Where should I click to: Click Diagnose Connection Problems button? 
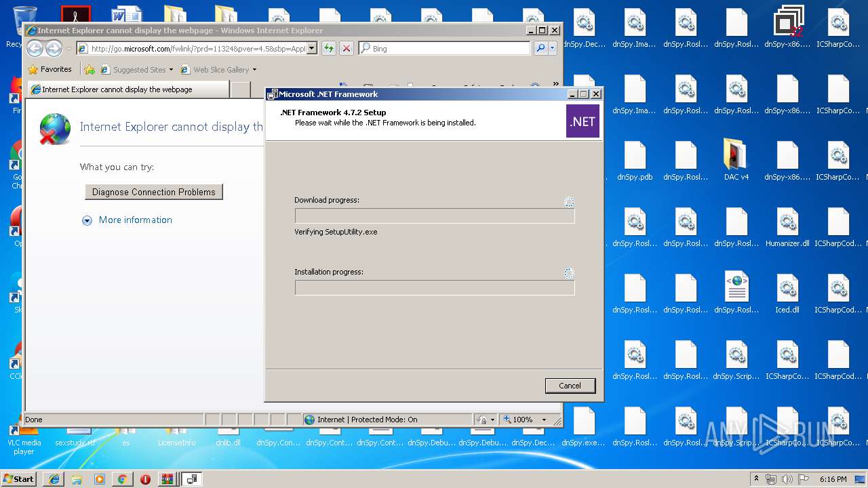click(154, 192)
